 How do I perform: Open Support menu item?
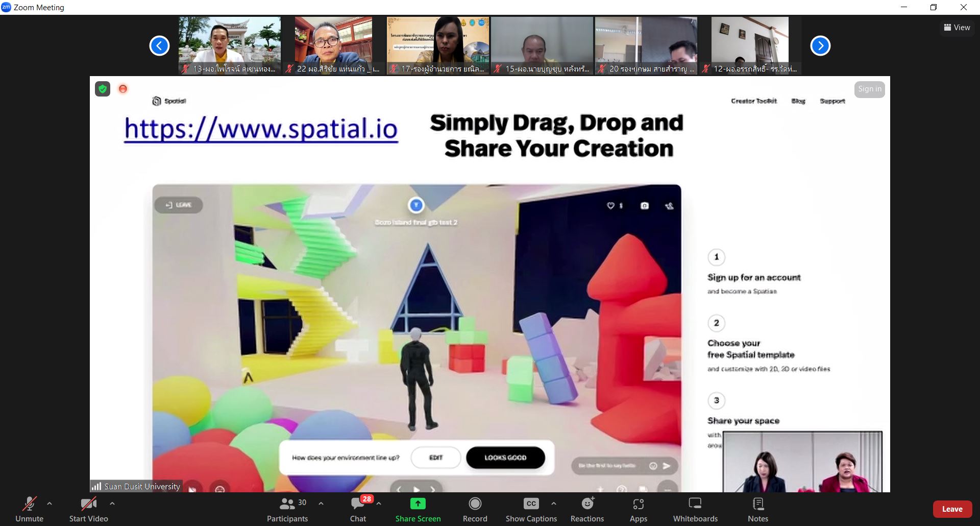click(832, 101)
